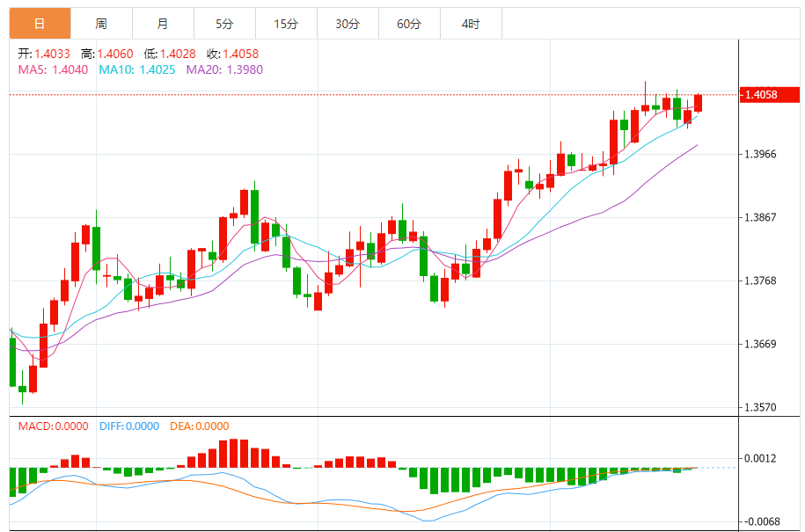The image size is (805, 532).
Task: Click the rightmost red candlestick on chart
Action: click(698, 102)
